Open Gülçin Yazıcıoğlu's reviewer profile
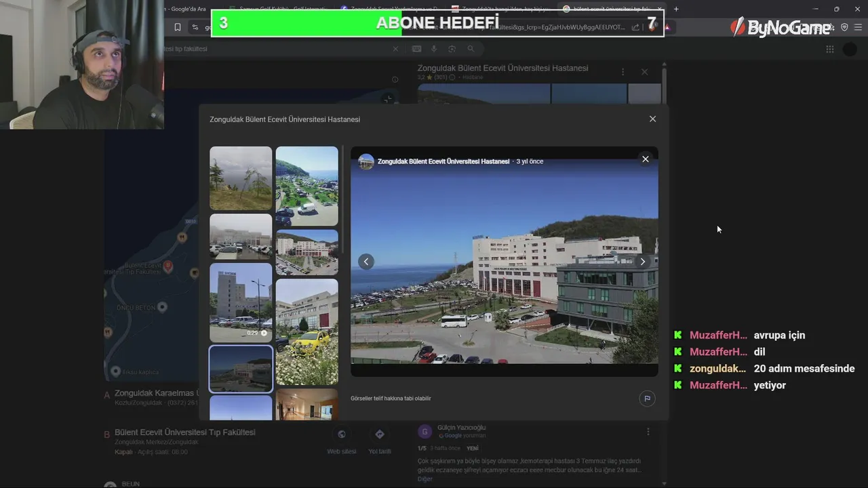 [x=461, y=428]
